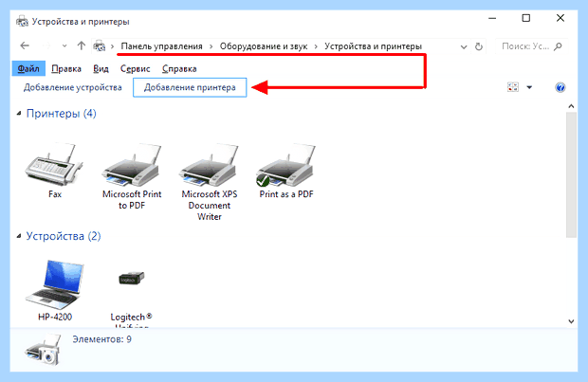Open the help question mark icon
The height and width of the screenshot is (382, 588).
[x=560, y=87]
